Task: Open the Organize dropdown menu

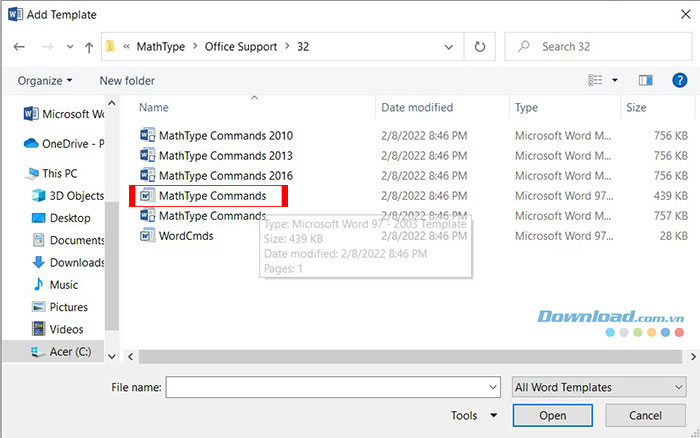Action: coord(45,80)
